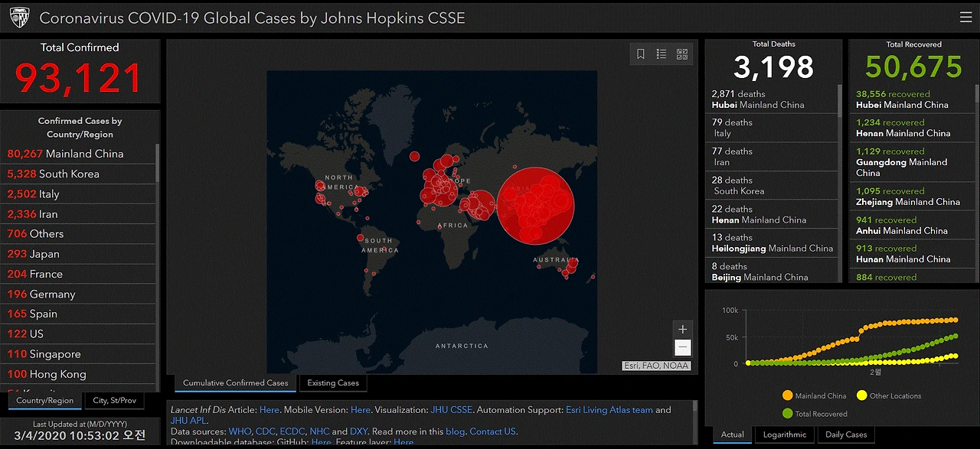Show the Actual chart tab
Image resolution: width=980 pixels, height=449 pixels.
click(733, 434)
